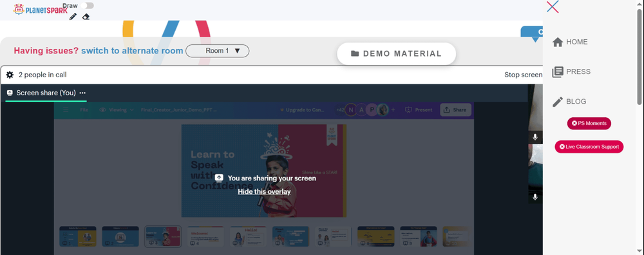Click the 2 people in call label

[43, 75]
